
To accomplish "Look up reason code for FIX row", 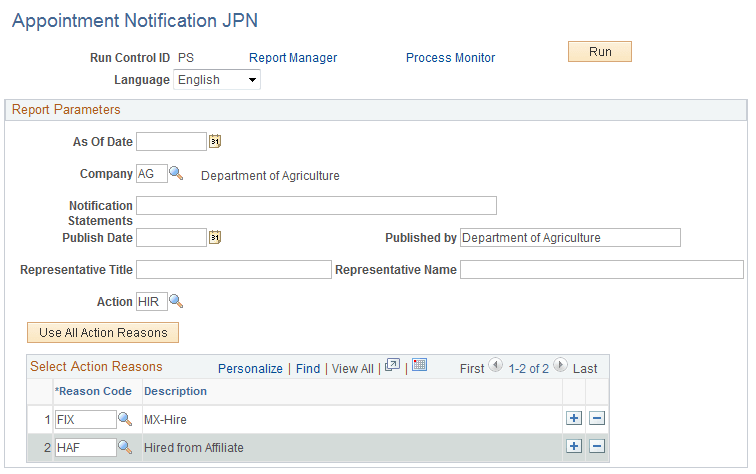I will [x=125, y=419].
